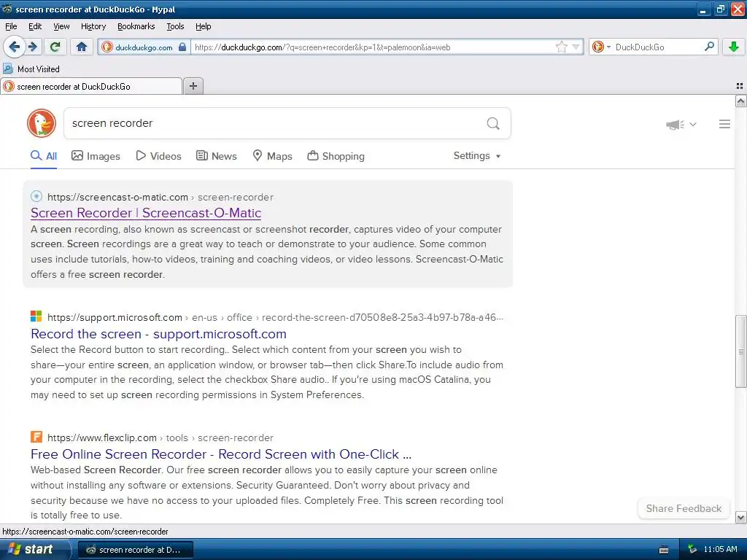Open the Edit menu

(x=35, y=26)
